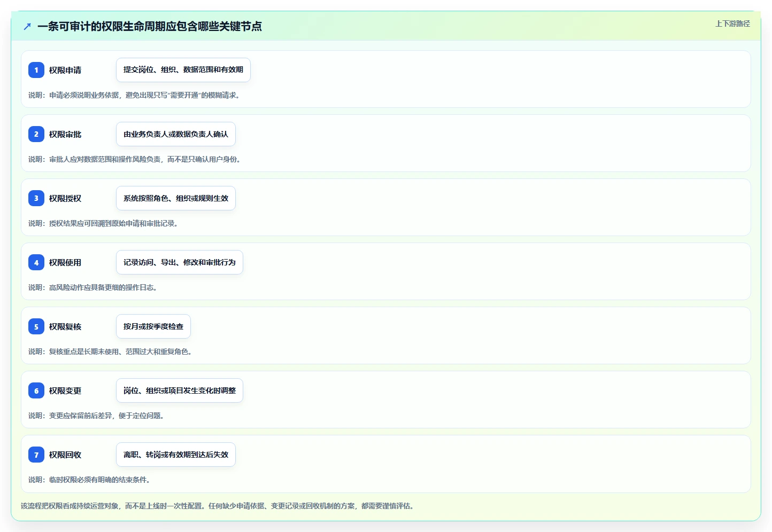Image resolution: width=772 pixels, height=532 pixels.
Task: Click the 权限授权 step title
Action: (x=65, y=198)
